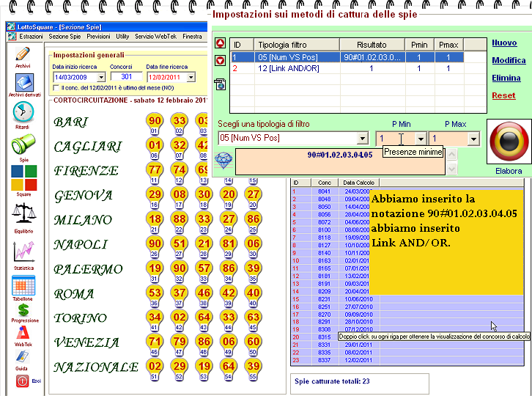
Task: Open the Ritardi clock icon
Action: pyautogui.click(x=23, y=111)
